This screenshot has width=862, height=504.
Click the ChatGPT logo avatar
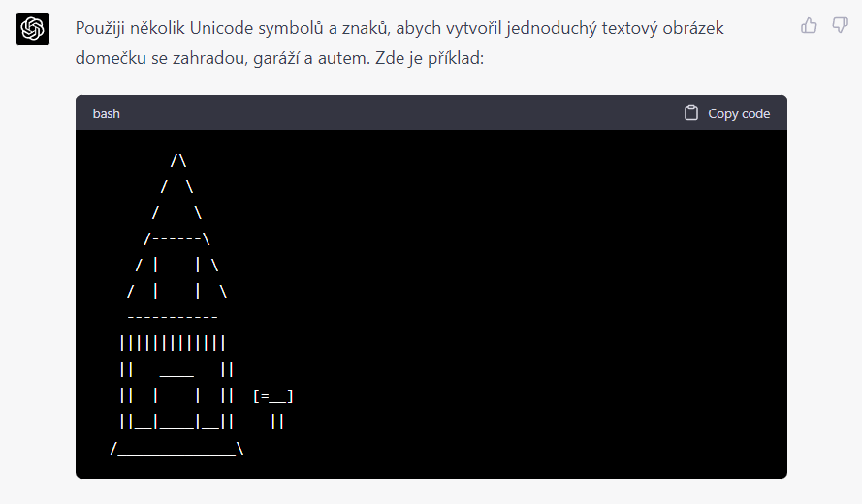(33, 28)
